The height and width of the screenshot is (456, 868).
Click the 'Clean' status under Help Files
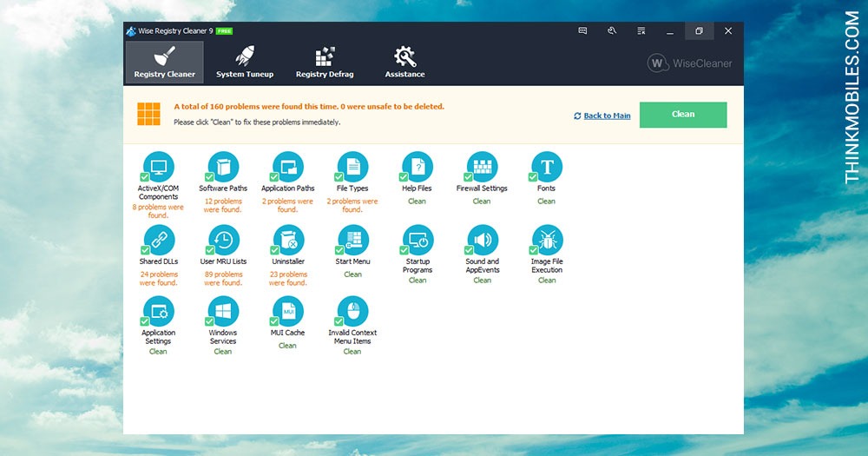coord(418,202)
